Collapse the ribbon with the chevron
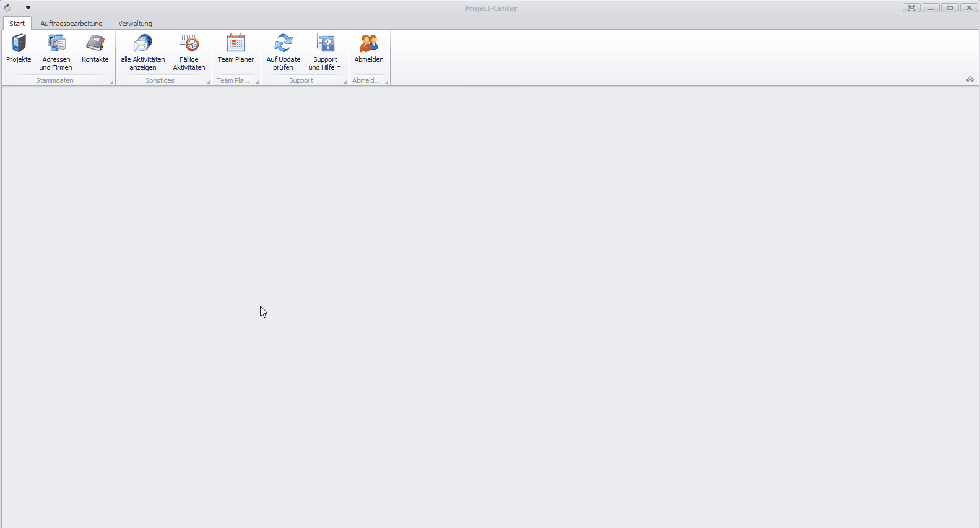980x528 pixels. (969, 80)
